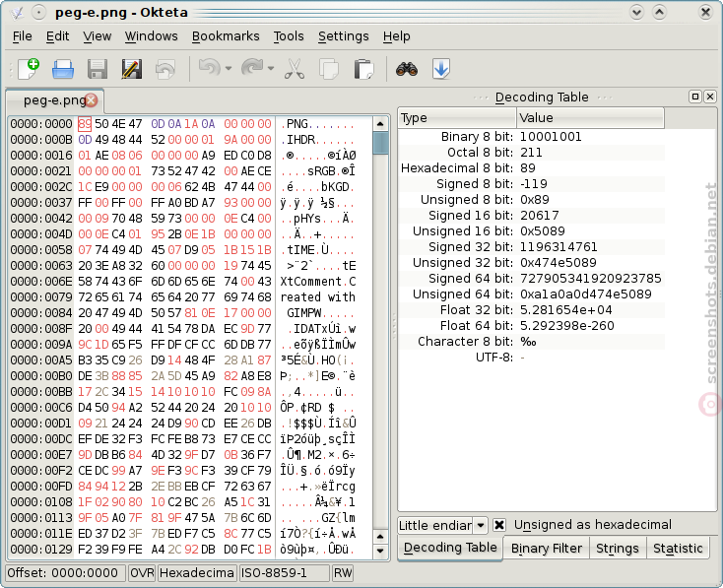Select the peg-e.png document tab
The image size is (723, 588).
coord(54,100)
